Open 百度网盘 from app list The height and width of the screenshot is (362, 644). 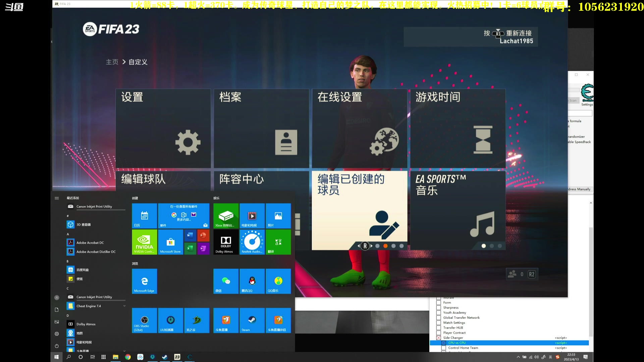tap(96, 269)
